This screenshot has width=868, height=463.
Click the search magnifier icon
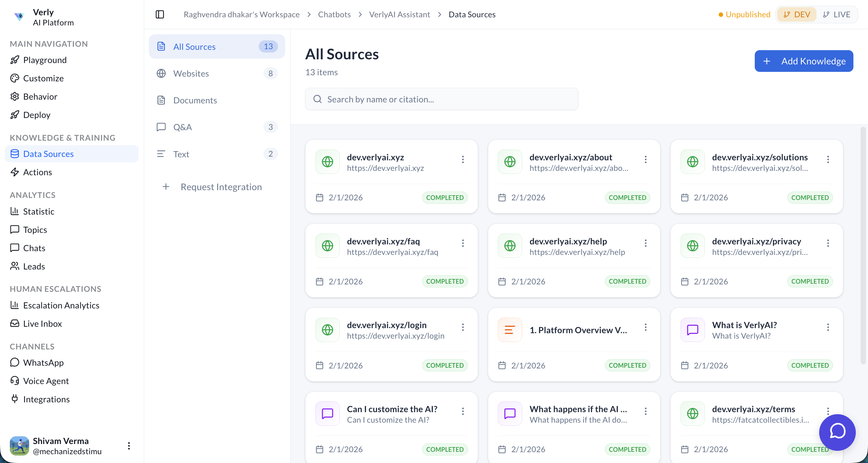pos(317,99)
